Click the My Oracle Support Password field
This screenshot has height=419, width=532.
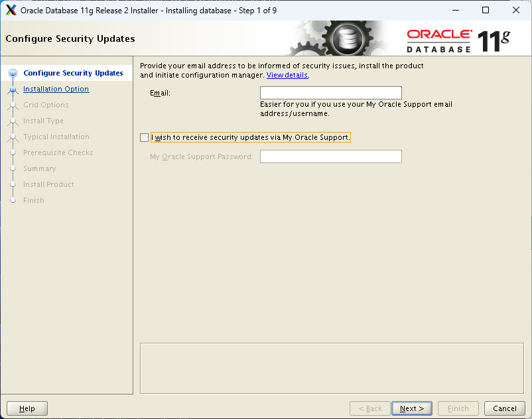pos(331,156)
